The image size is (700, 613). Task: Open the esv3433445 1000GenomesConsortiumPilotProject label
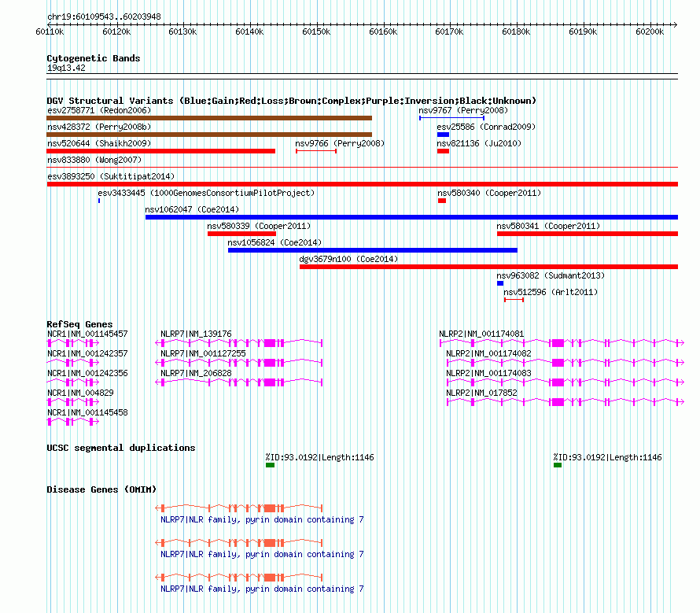click(206, 193)
